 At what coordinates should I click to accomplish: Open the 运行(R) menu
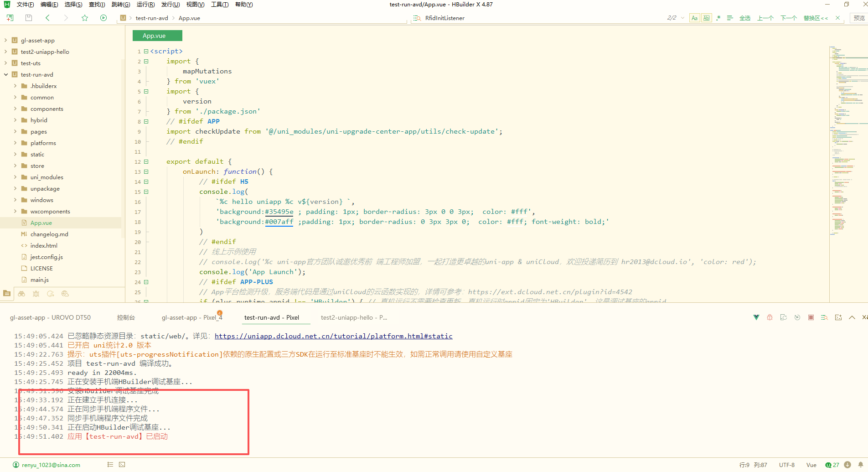pyautogui.click(x=145, y=5)
